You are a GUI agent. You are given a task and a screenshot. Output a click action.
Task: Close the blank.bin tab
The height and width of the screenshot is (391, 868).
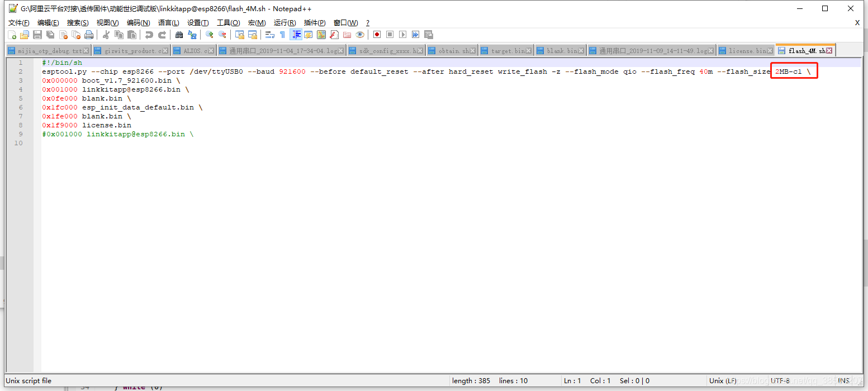(x=581, y=51)
